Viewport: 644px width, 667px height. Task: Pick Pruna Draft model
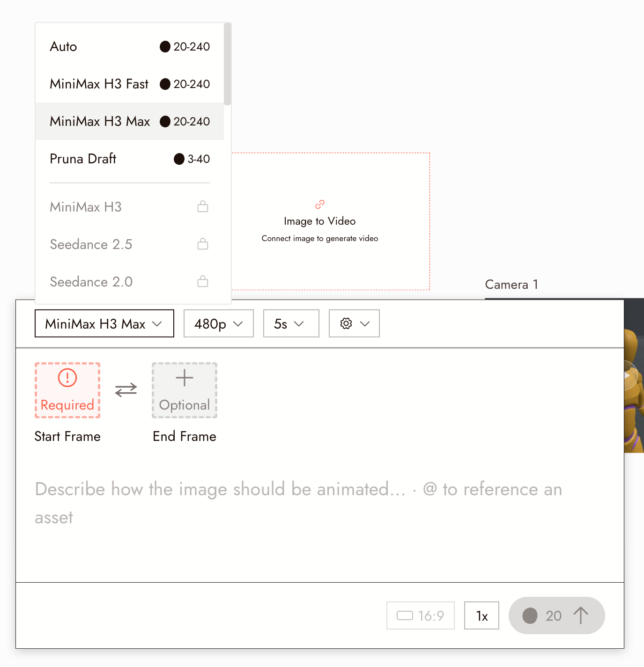coord(130,159)
